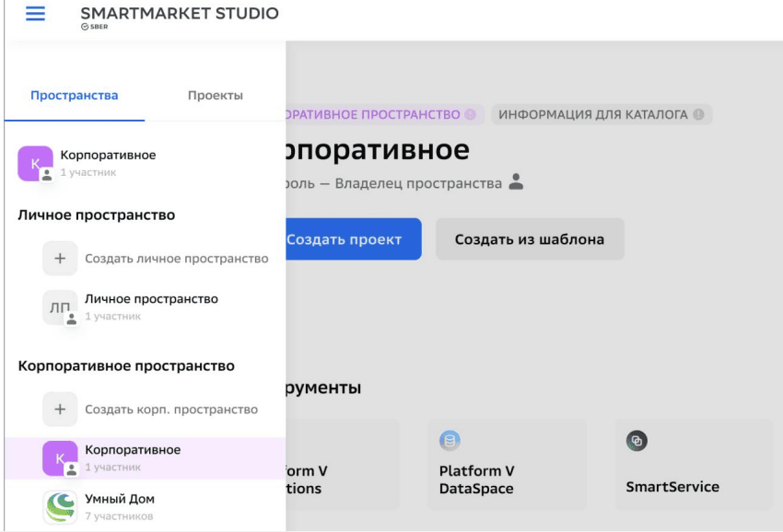Open the Проекты tab
Viewport: 783px width, 532px height.
pyautogui.click(x=215, y=96)
